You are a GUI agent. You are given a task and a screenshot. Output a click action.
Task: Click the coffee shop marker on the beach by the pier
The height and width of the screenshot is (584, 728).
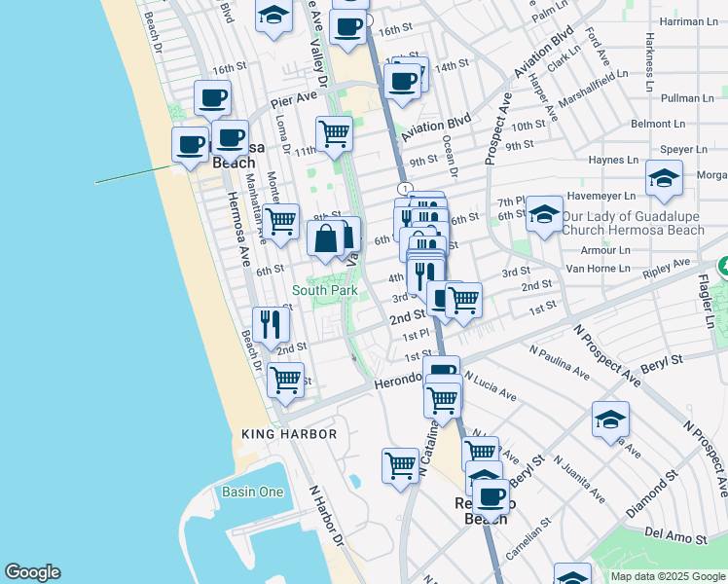click(191, 145)
